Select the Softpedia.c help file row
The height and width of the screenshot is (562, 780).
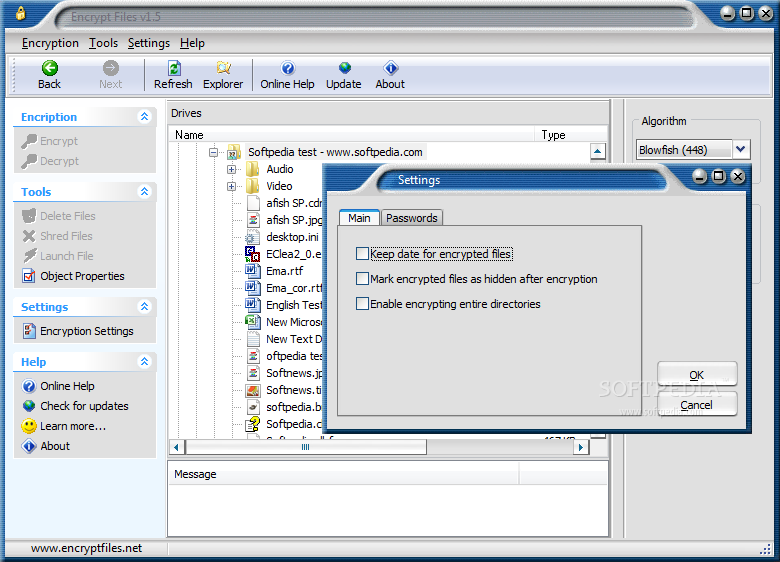click(284, 424)
